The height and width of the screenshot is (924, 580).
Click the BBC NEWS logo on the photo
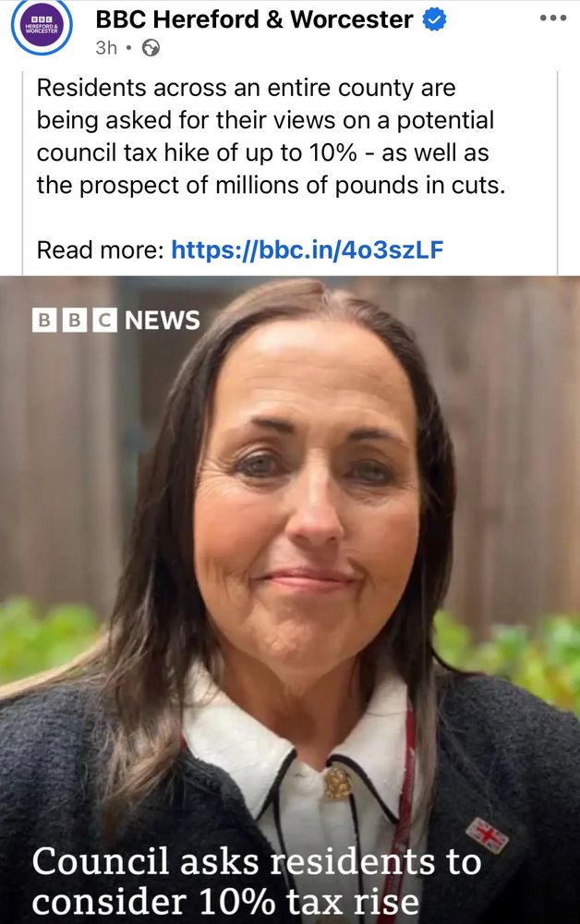[116, 320]
